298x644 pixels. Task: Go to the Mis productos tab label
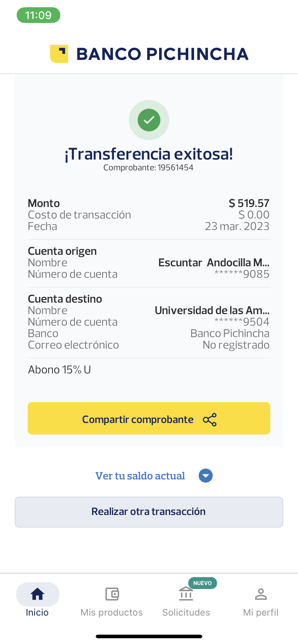pyautogui.click(x=112, y=612)
